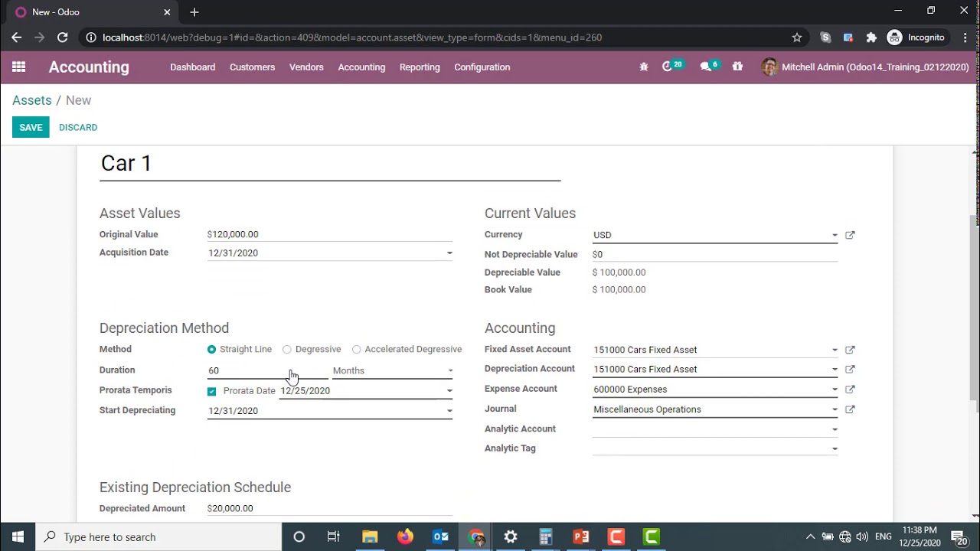This screenshot has width=980, height=551.
Task: Open the Accounting top menu
Action: point(361,67)
